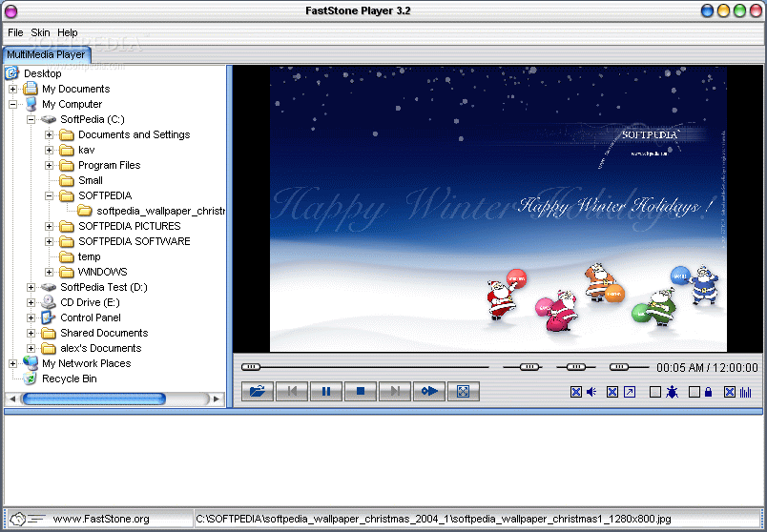This screenshot has width=767, height=532.
Task: Select the temp folder
Action: [x=89, y=256]
